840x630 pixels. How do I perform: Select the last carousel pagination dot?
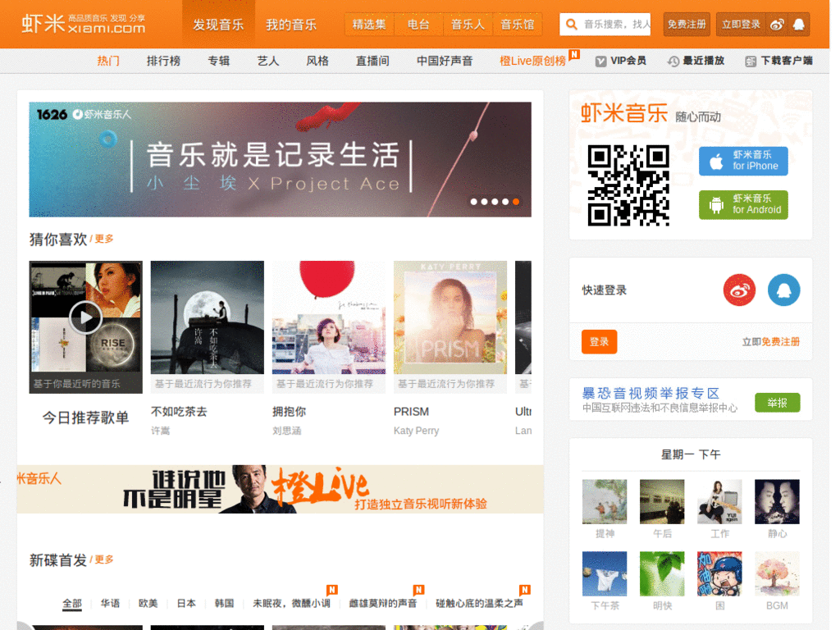click(515, 201)
